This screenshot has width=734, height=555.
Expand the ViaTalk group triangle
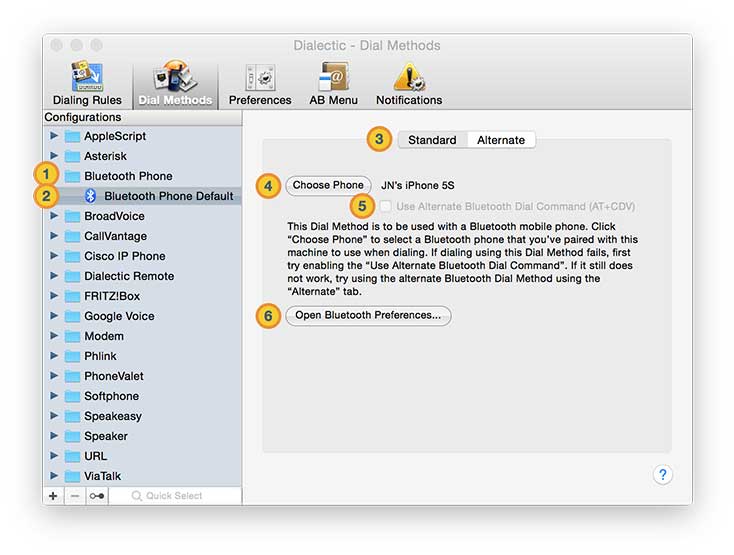[54, 475]
